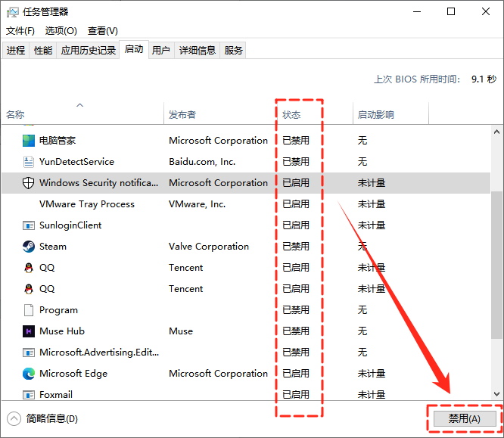Viewport: 504px width, 438px height.
Task: Click the Foxmail window icon
Action: [29, 395]
